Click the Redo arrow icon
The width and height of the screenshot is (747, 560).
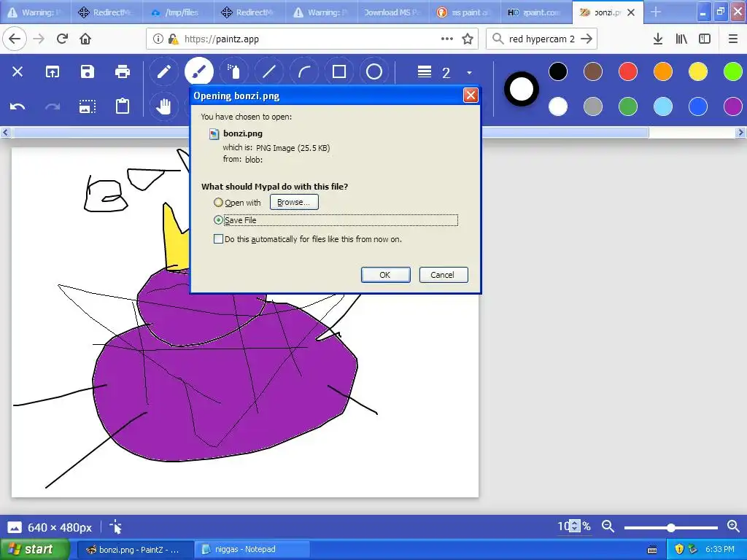point(53,106)
